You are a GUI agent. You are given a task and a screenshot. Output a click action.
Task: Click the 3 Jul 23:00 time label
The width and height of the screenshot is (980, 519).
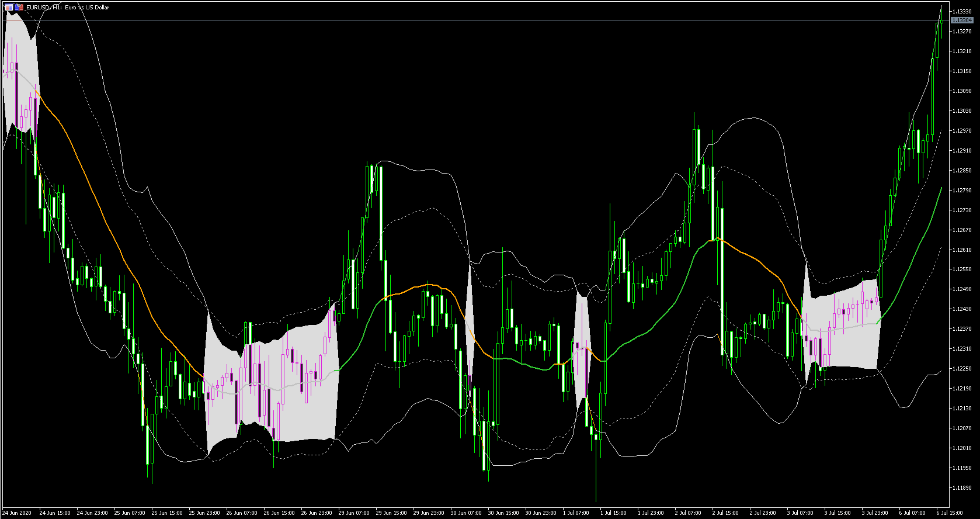pyautogui.click(x=875, y=513)
